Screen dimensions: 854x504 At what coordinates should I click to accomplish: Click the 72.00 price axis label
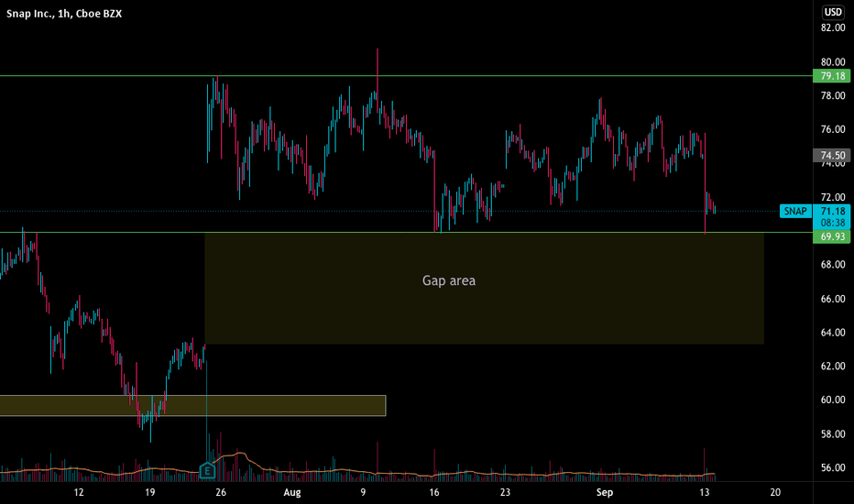click(x=833, y=197)
